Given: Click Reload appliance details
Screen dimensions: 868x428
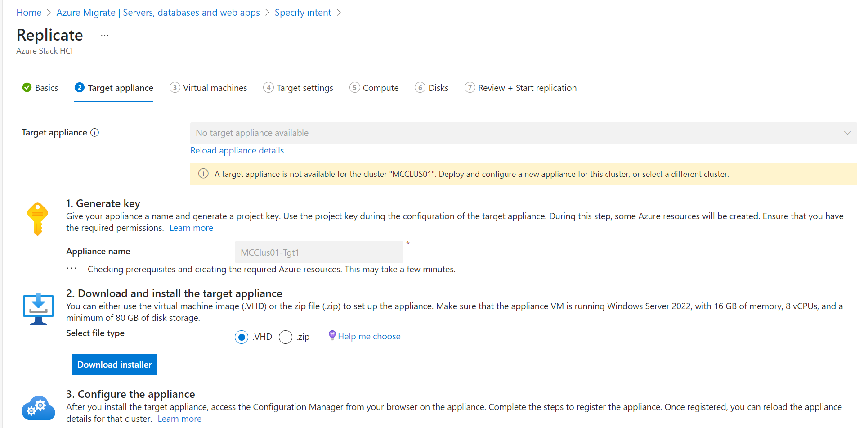Looking at the screenshot, I should (x=237, y=150).
